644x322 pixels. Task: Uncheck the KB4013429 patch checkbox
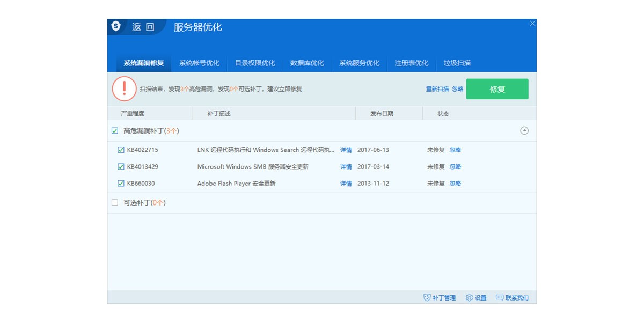pyautogui.click(x=121, y=167)
